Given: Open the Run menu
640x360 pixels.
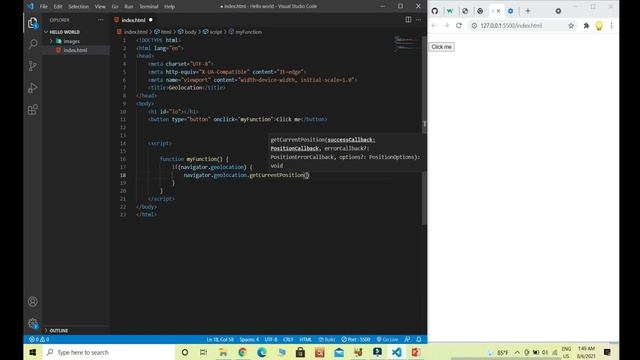Looking at the screenshot, I should click(129, 7).
